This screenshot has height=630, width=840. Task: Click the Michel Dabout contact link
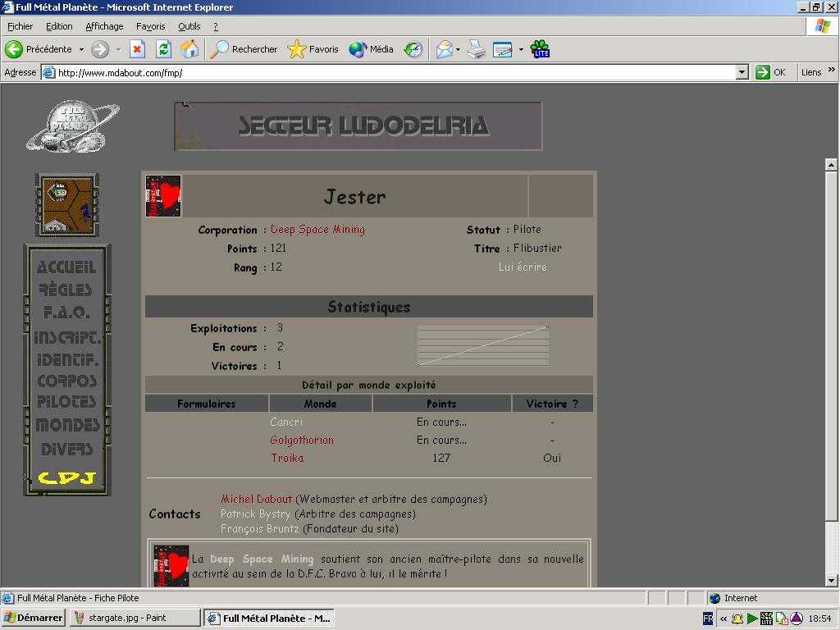coord(257,500)
